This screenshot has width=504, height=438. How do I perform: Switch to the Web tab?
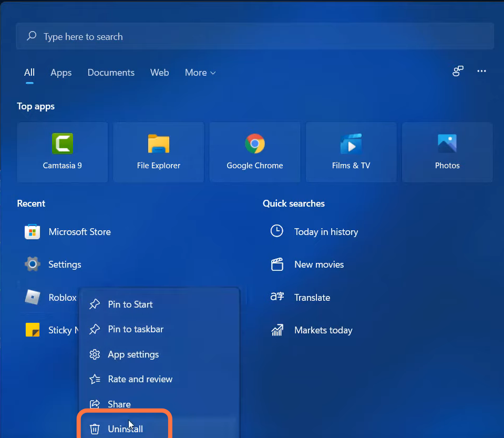159,73
